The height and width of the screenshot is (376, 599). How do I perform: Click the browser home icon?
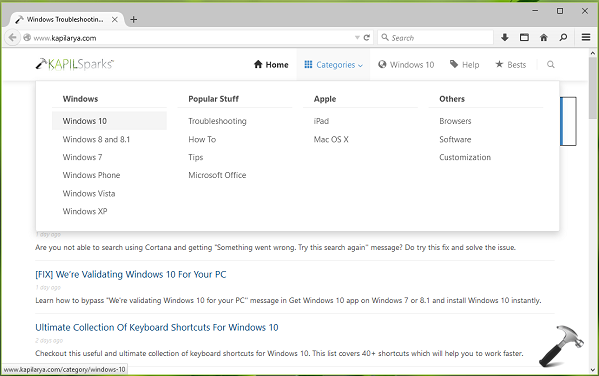[544, 37]
